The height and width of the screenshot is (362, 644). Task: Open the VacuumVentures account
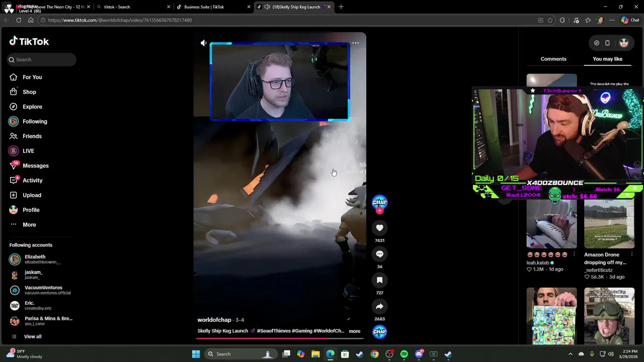click(40, 290)
